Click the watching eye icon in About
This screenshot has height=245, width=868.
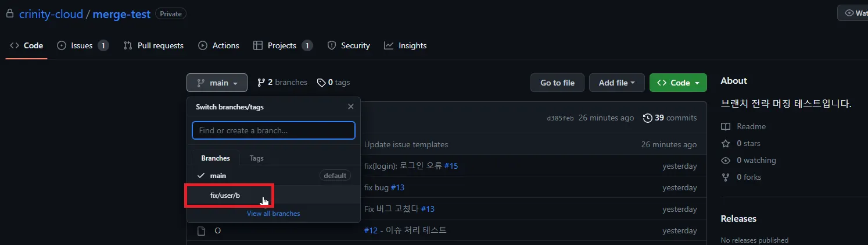pos(725,161)
